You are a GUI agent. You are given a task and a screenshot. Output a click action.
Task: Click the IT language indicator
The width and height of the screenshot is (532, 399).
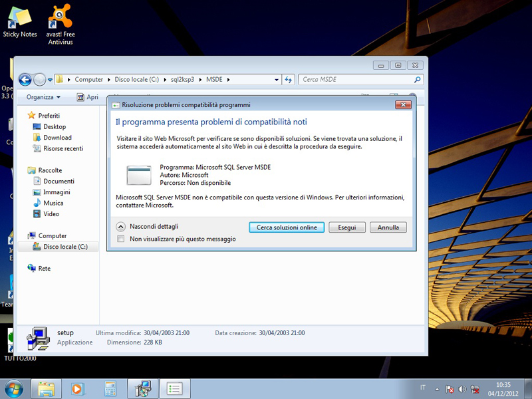point(423,388)
